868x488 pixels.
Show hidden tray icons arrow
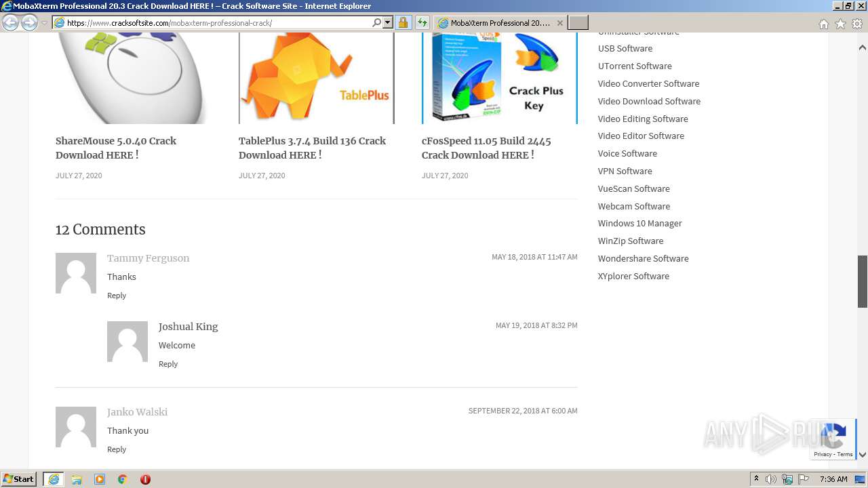pos(757,479)
